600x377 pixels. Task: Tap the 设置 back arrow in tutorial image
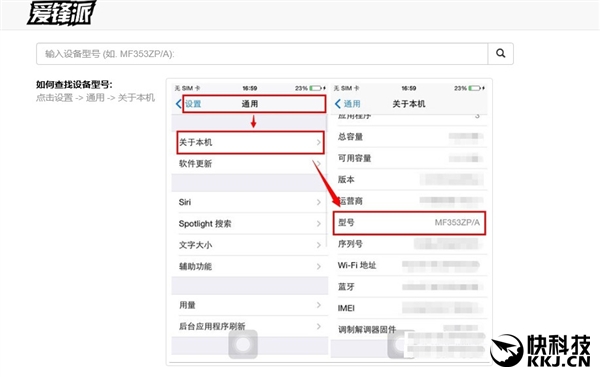(178, 104)
